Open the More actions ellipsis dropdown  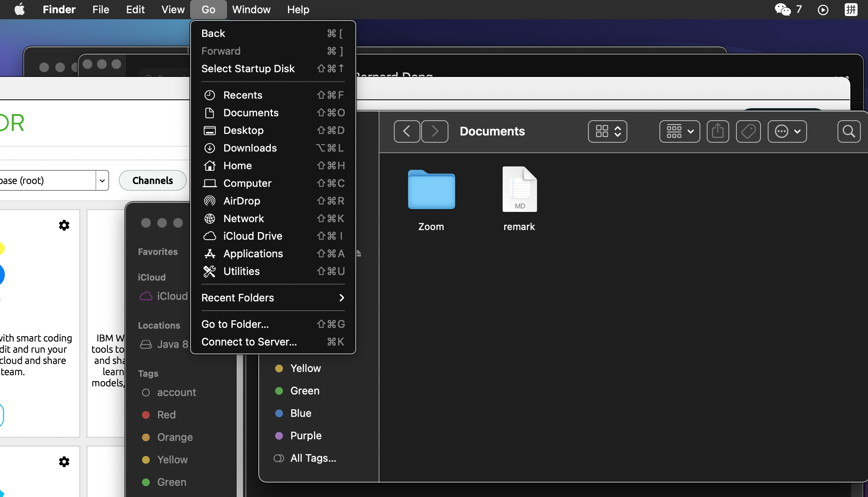tap(787, 131)
